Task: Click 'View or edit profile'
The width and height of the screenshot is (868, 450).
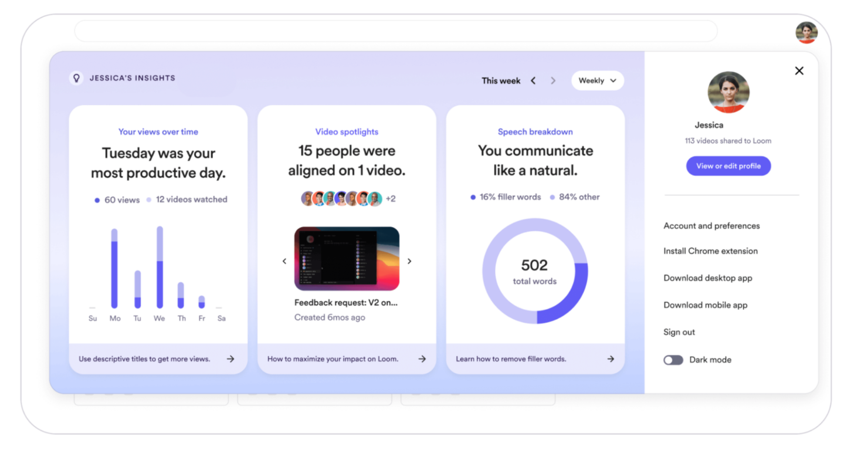Action: click(x=728, y=166)
